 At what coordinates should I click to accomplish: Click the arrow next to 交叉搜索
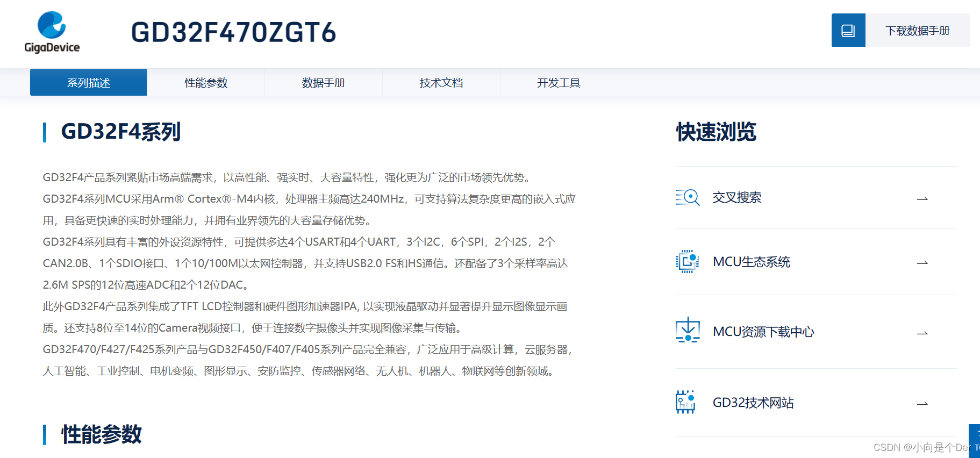pyautogui.click(x=922, y=199)
